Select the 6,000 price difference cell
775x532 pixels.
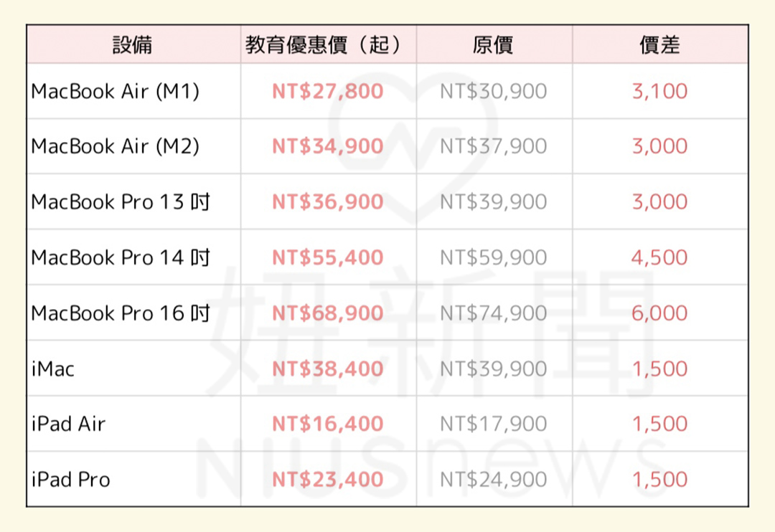[x=659, y=313]
